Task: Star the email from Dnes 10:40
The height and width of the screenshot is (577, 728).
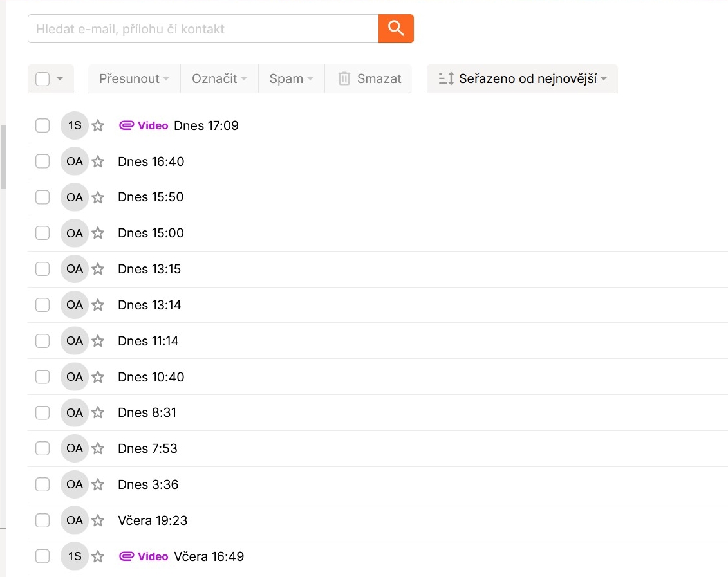Action: coord(97,377)
